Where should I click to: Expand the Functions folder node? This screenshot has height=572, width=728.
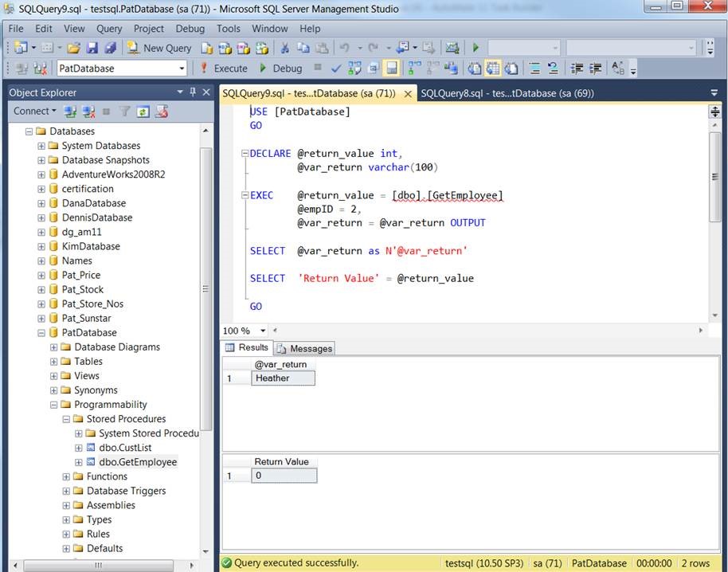coord(66,477)
